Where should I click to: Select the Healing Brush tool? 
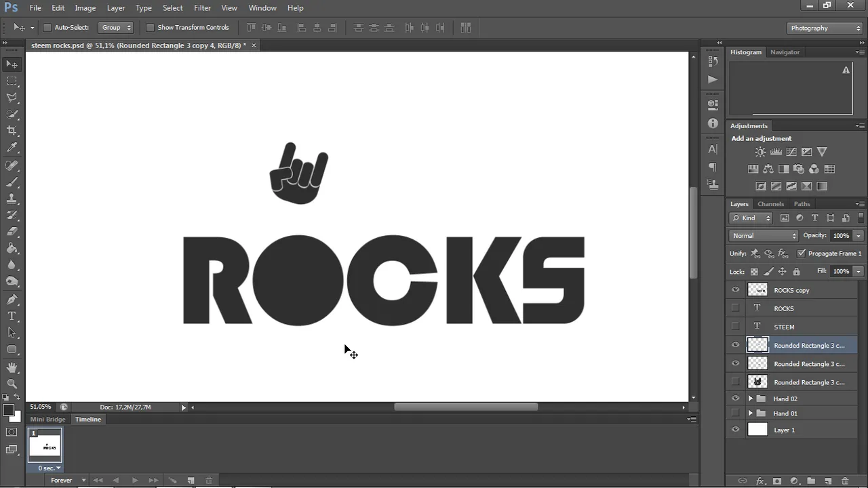pos(12,165)
